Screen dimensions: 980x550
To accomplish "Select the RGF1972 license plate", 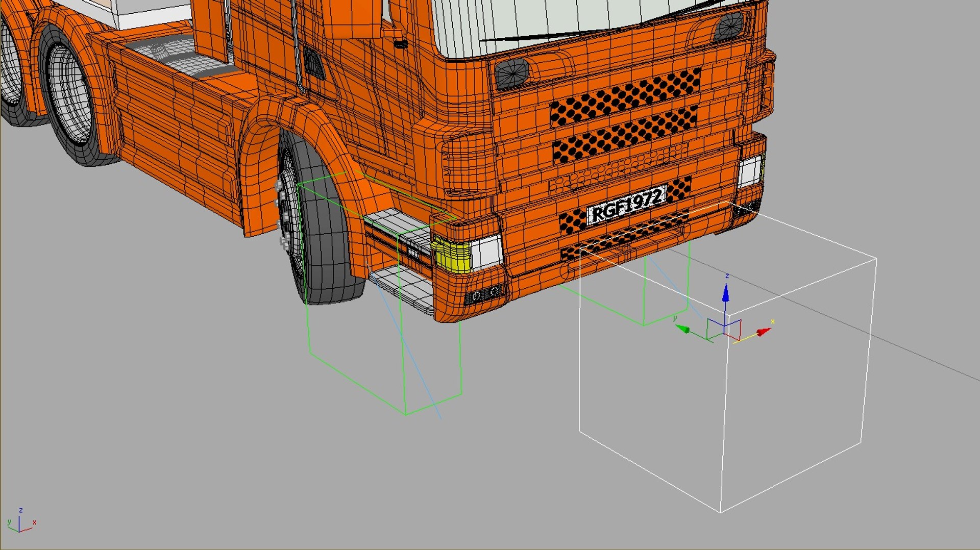I will coord(627,205).
